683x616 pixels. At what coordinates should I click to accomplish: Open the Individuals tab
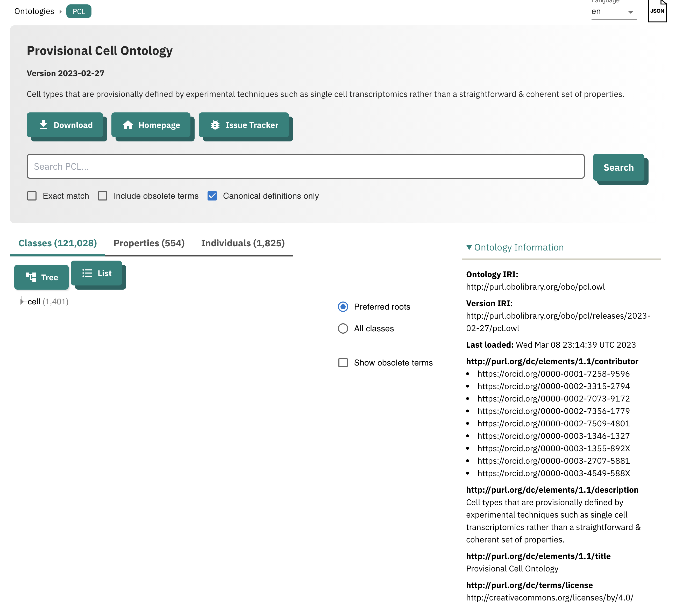pos(242,243)
